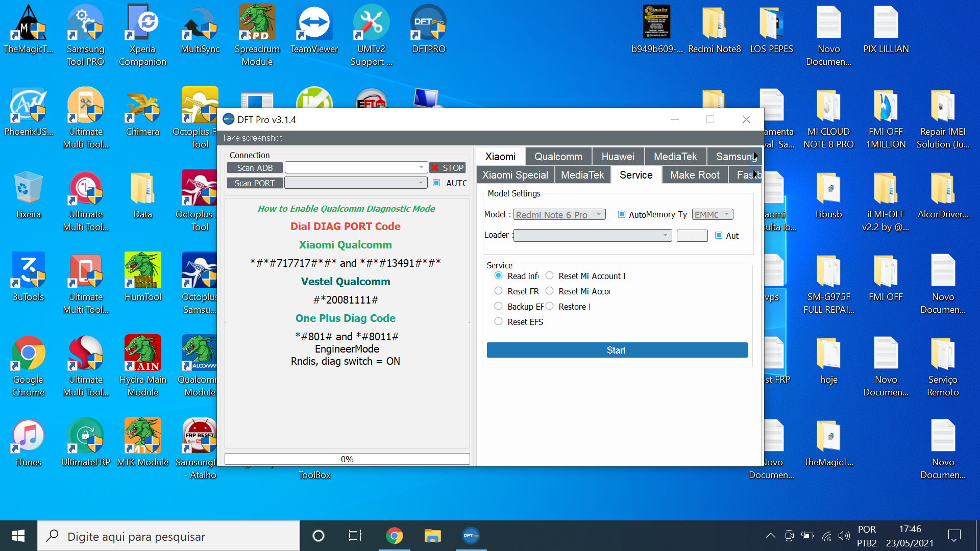Toggle Auto loader checkbox
The height and width of the screenshot is (551, 980).
[x=719, y=235]
